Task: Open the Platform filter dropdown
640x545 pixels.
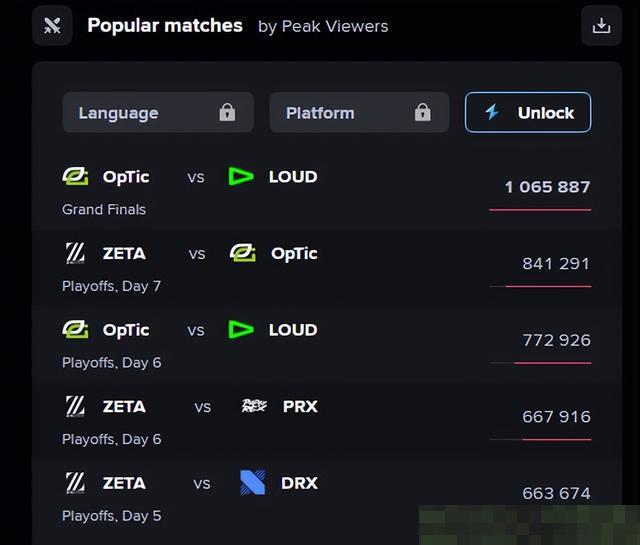Action: pyautogui.click(x=359, y=112)
